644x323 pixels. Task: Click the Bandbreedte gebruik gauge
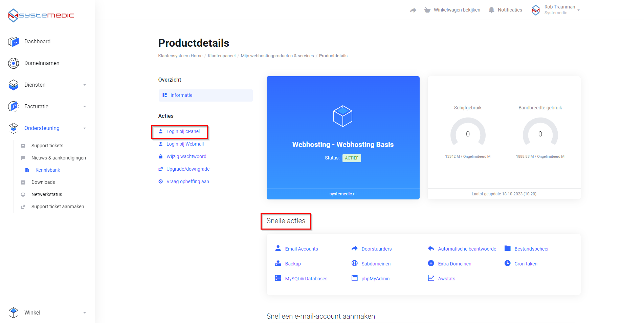pos(540,131)
